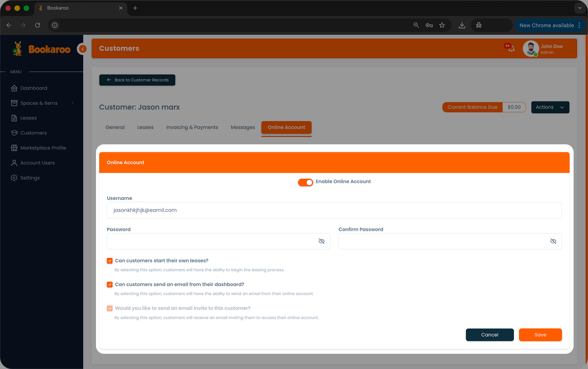The image size is (588, 369).
Task: Uncheck 'Can customers start their own leases?'
Action: (x=110, y=261)
